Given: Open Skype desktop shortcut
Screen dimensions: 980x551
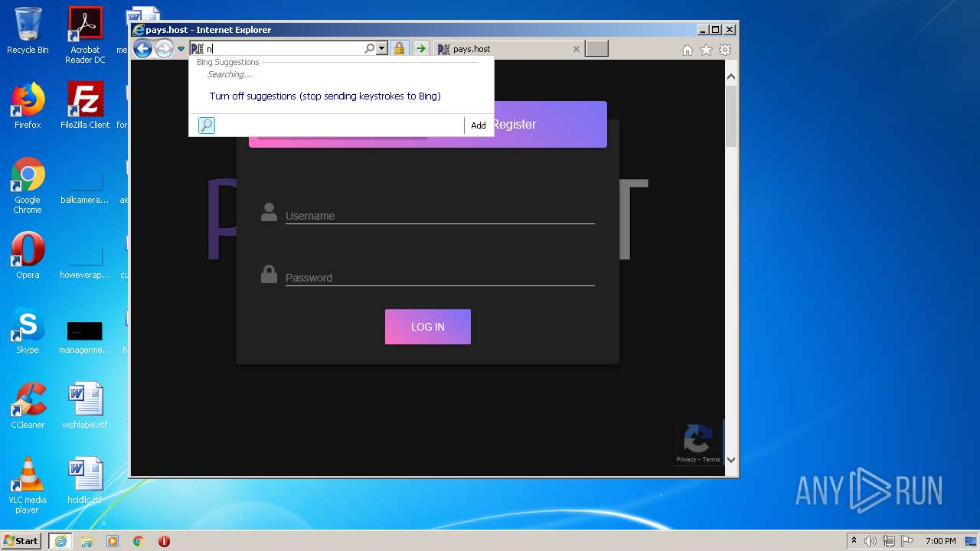Looking at the screenshot, I should pyautogui.click(x=28, y=331).
